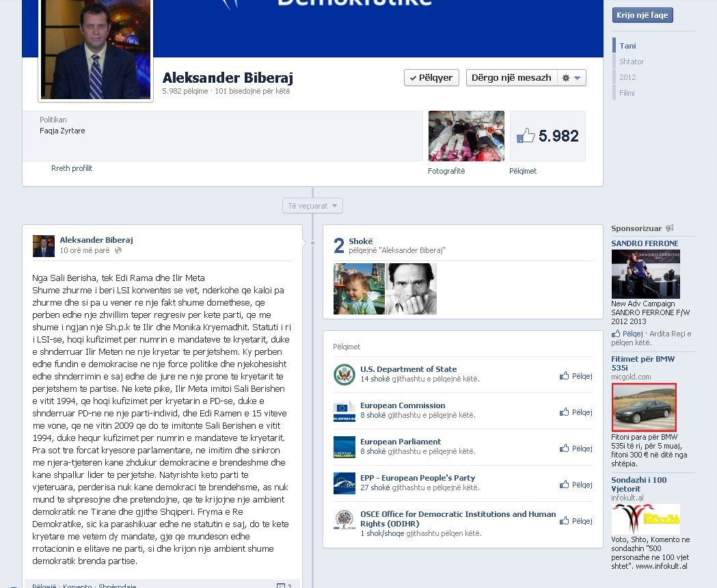Click the U.S. Department of State logo icon
The image size is (717, 588).
pyautogui.click(x=344, y=375)
